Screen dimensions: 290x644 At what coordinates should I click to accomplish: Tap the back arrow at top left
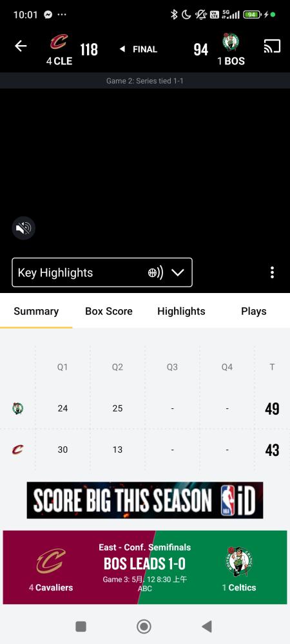(x=21, y=46)
